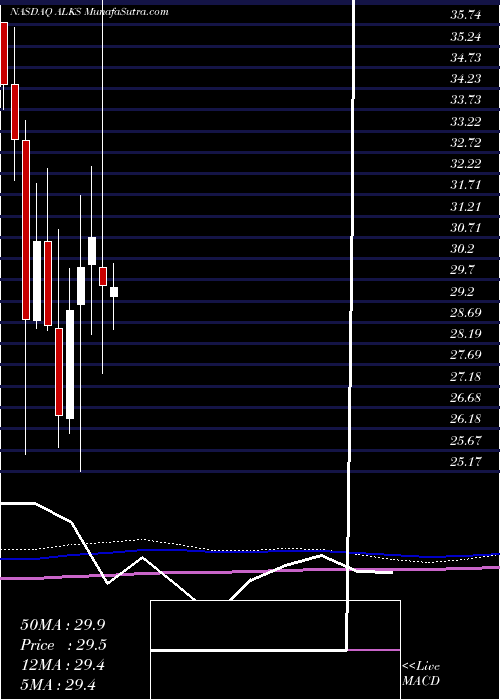Screen dimensions: 500x700
Task: Click the 29.2 price axis label
Action: tap(463, 292)
